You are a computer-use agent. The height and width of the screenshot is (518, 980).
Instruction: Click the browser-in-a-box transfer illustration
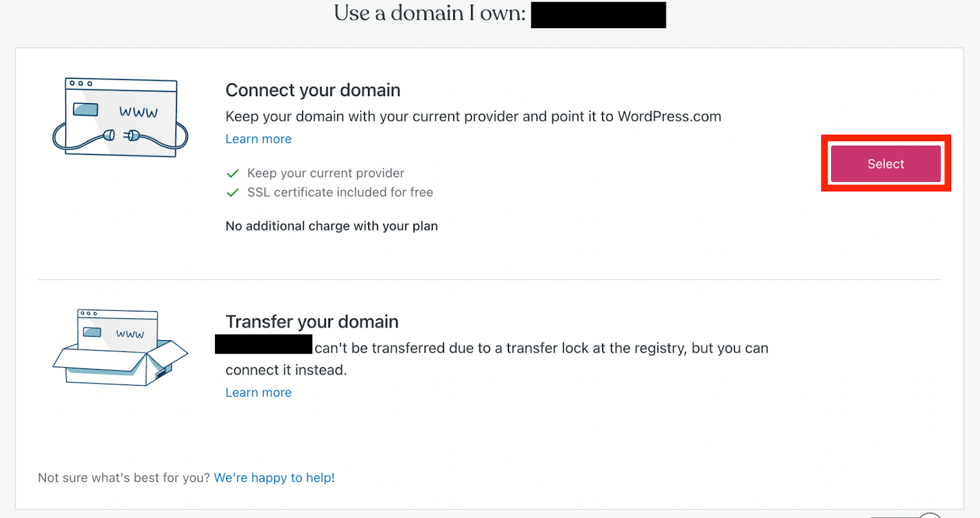[x=120, y=348]
